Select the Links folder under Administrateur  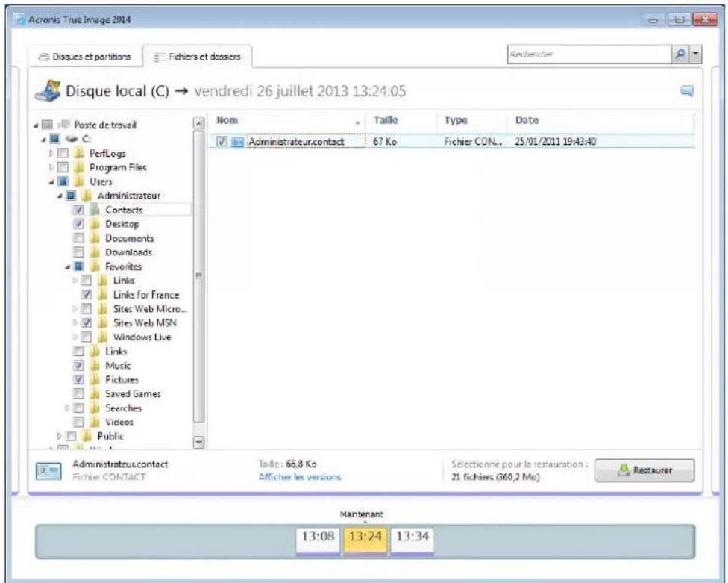tap(116, 352)
